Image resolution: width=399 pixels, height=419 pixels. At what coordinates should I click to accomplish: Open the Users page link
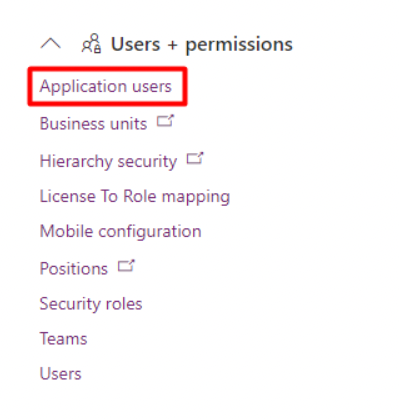[60, 374]
